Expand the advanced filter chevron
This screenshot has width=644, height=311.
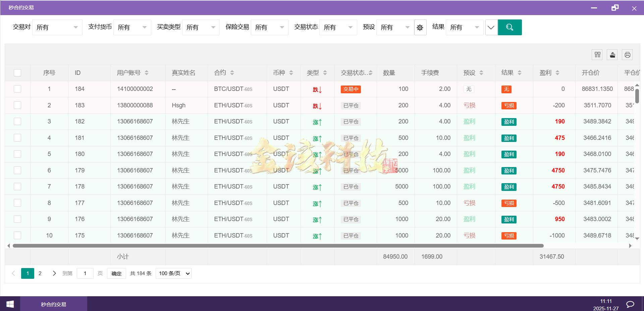491,27
